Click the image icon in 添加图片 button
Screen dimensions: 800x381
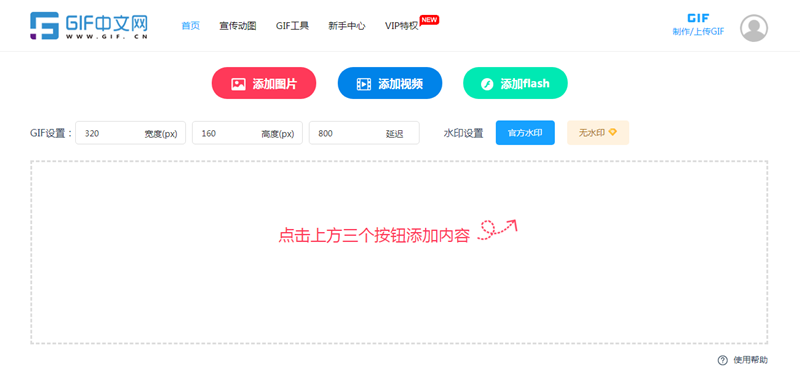click(x=238, y=84)
